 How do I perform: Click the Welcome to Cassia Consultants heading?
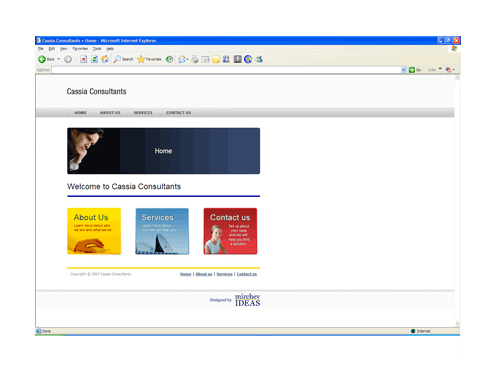124,186
